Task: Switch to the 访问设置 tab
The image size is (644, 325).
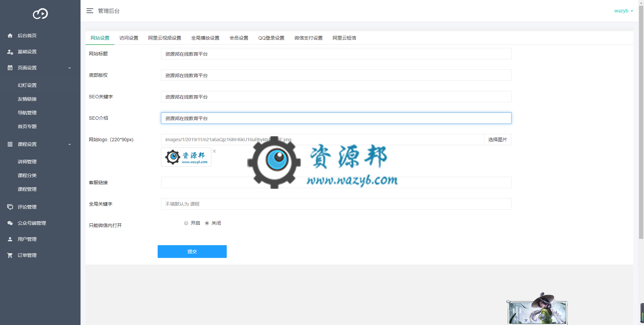Action: tap(129, 38)
